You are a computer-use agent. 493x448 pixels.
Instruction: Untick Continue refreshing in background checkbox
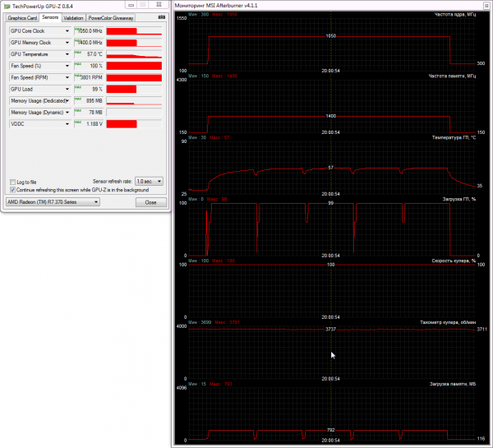pos(12,190)
